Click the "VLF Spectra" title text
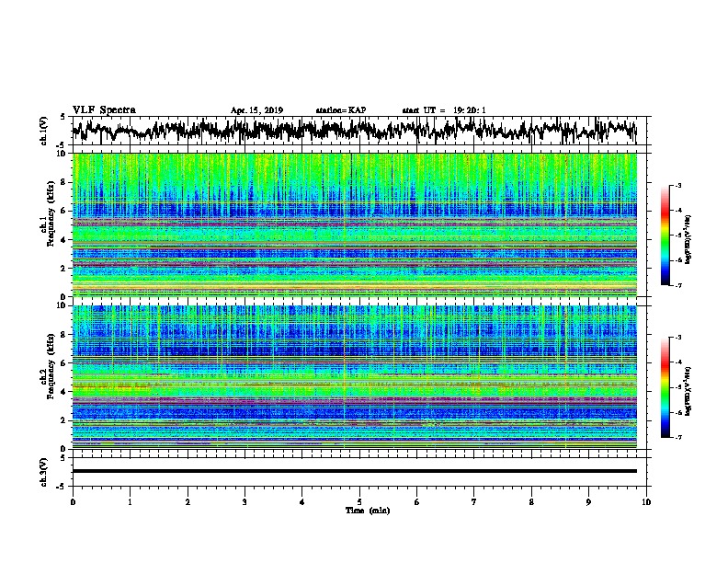Viewport: 728px width, 563px height. click(104, 110)
